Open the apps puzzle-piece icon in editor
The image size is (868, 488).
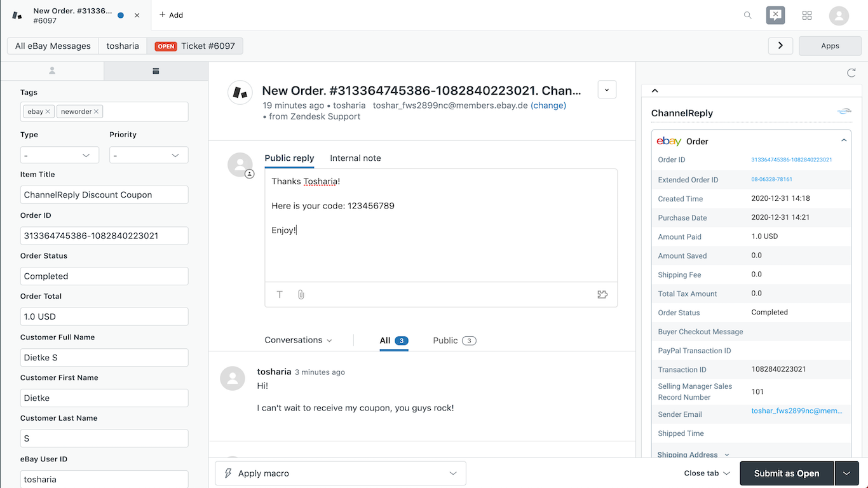[x=602, y=294]
